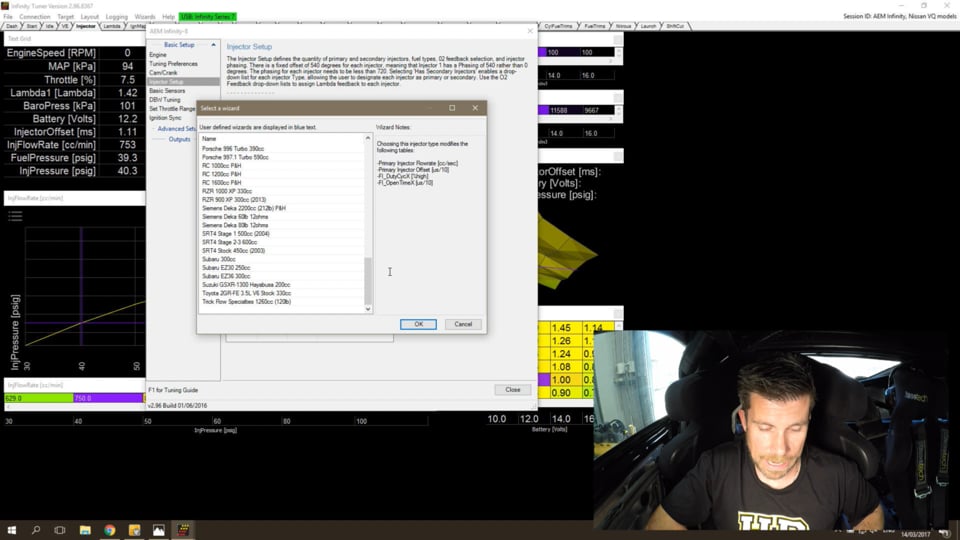Select Siemens Deka 2200cc P&H
The image size is (960, 540).
point(244,208)
